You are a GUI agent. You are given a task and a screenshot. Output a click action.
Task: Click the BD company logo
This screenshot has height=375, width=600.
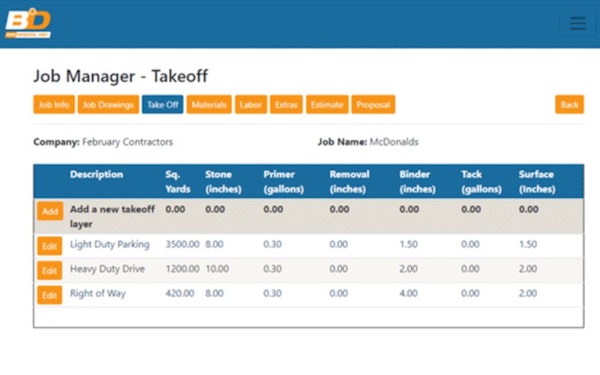28,23
